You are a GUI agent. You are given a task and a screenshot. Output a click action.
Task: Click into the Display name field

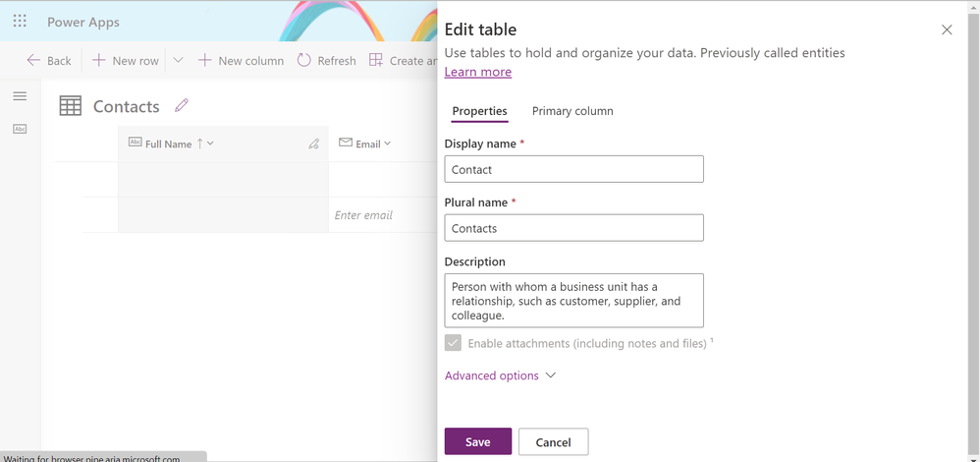pos(573,169)
